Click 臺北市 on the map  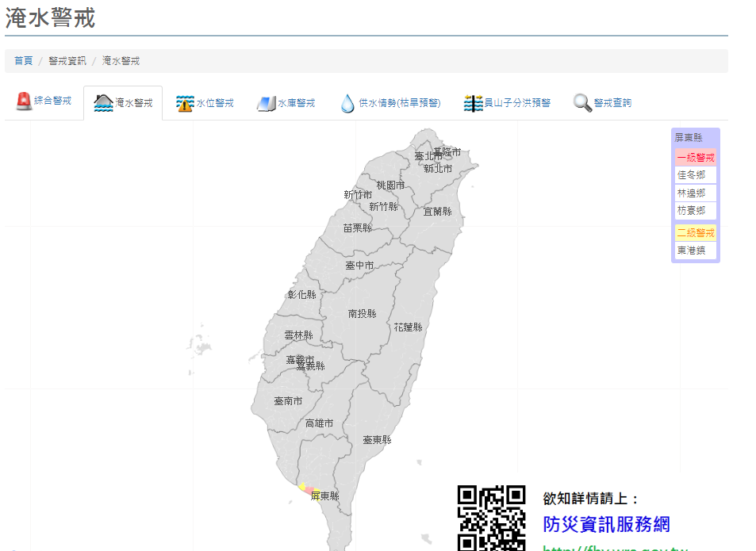click(x=427, y=156)
